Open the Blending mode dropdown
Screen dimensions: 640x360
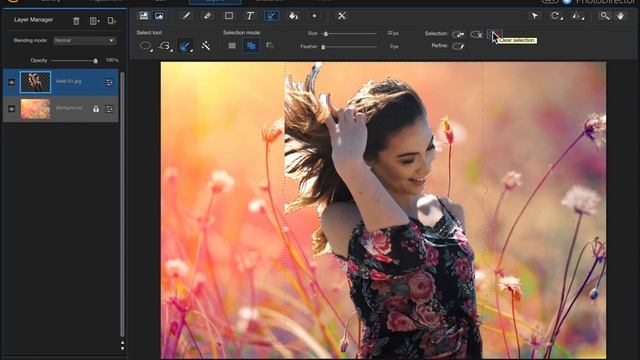click(x=85, y=40)
